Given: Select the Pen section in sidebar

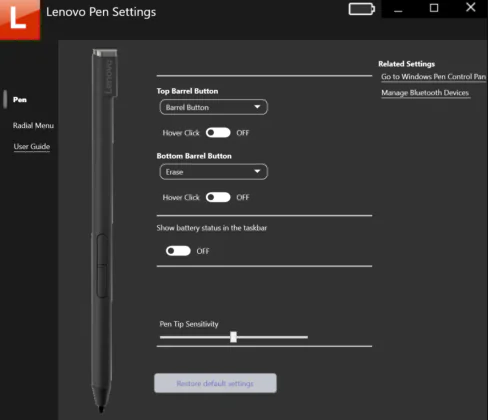Looking at the screenshot, I should click(x=20, y=100).
